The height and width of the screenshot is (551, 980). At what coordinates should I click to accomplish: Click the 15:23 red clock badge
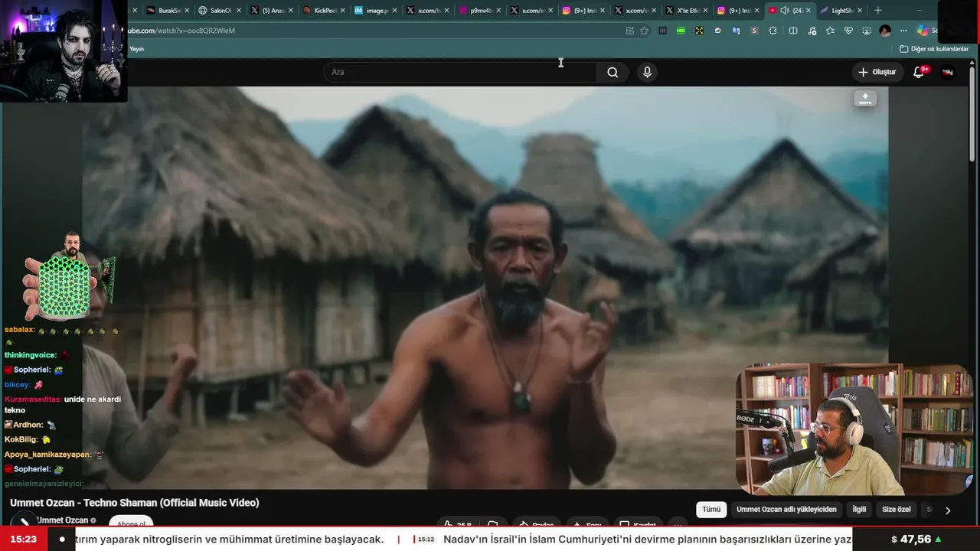(x=23, y=540)
